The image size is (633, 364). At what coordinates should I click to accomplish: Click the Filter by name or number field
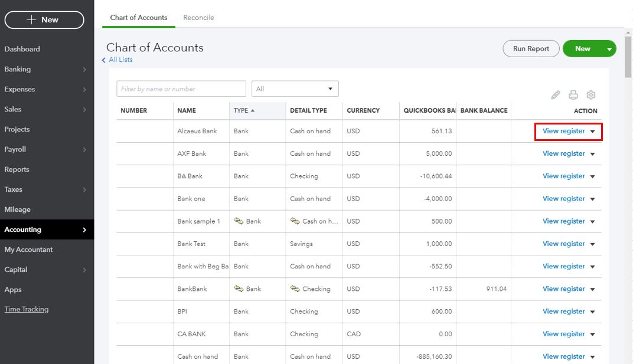181,89
